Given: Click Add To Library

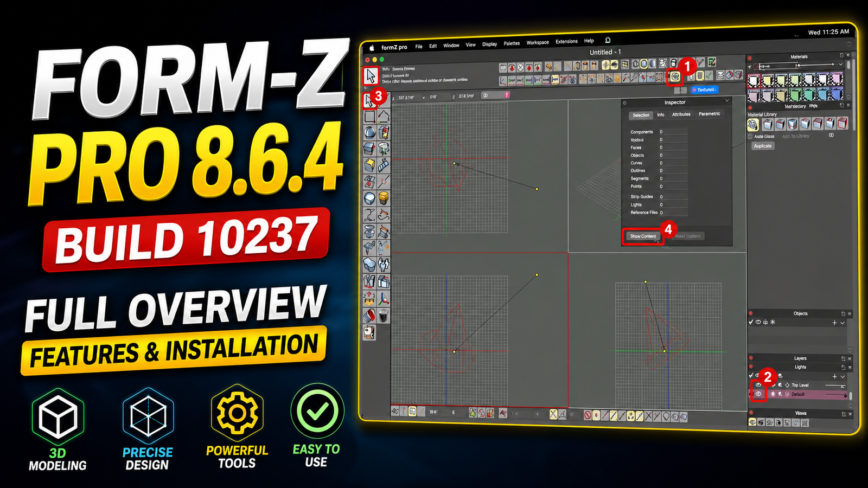Looking at the screenshot, I should pyautogui.click(x=796, y=136).
